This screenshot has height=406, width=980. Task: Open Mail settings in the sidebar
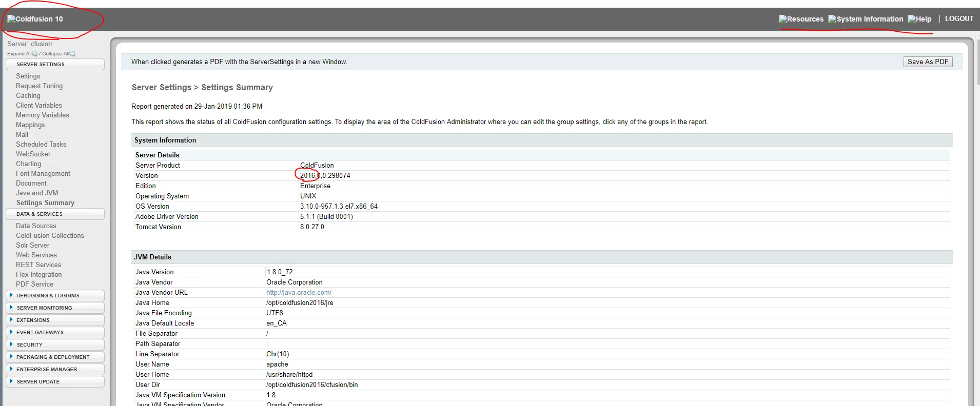coord(22,134)
